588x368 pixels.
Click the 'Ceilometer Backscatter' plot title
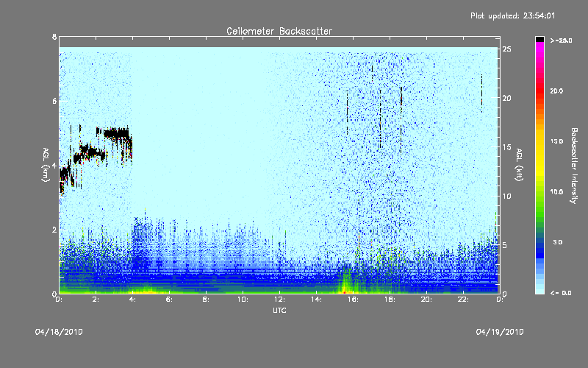[279, 31]
